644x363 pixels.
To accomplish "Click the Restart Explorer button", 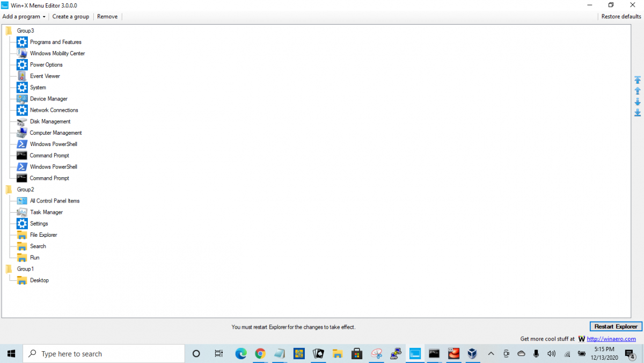I will point(616,326).
